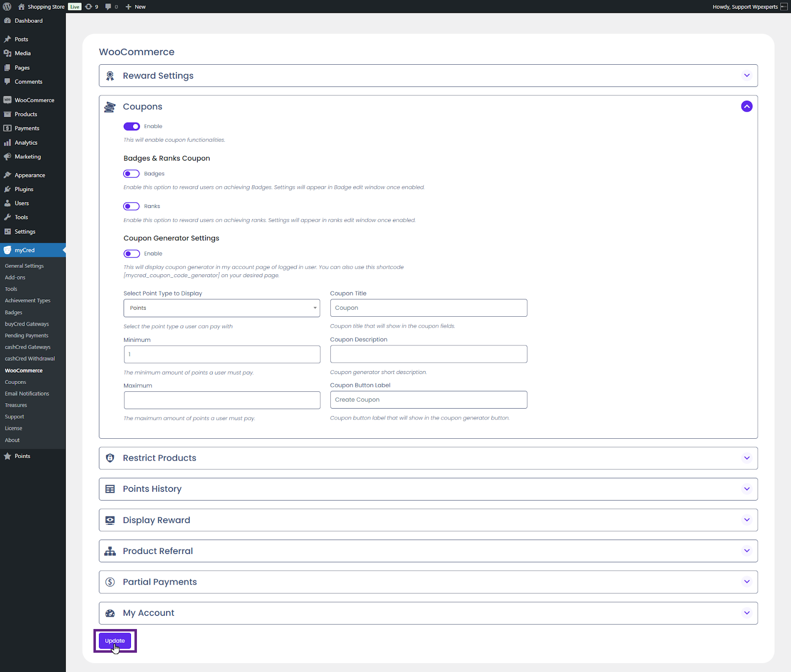Collapse the Coupons section chevron

[x=747, y=106]
